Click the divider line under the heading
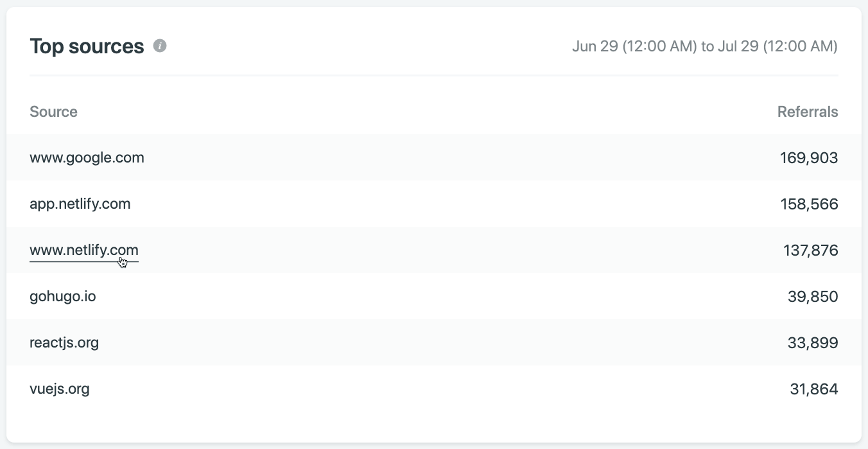 (x=433, y=76)
